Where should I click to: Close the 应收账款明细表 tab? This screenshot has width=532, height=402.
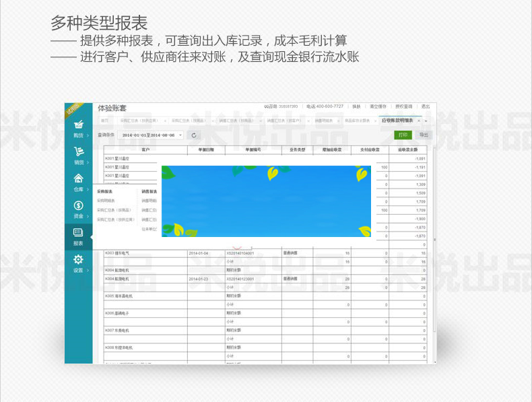(x=418, y=121)
